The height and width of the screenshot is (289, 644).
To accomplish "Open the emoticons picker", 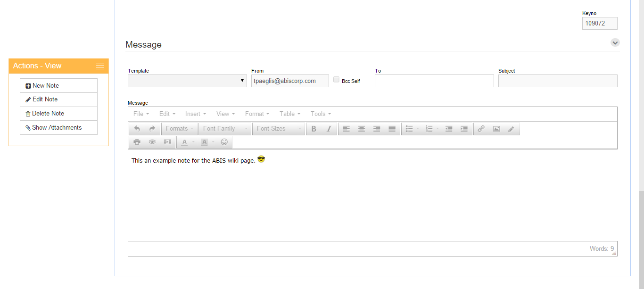I will 224,142.
